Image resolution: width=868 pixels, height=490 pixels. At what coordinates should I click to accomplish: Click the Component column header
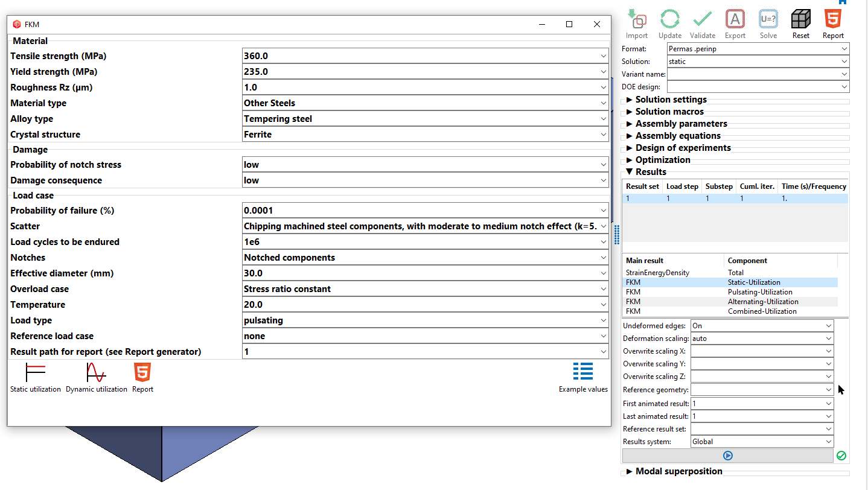(780, 261)
